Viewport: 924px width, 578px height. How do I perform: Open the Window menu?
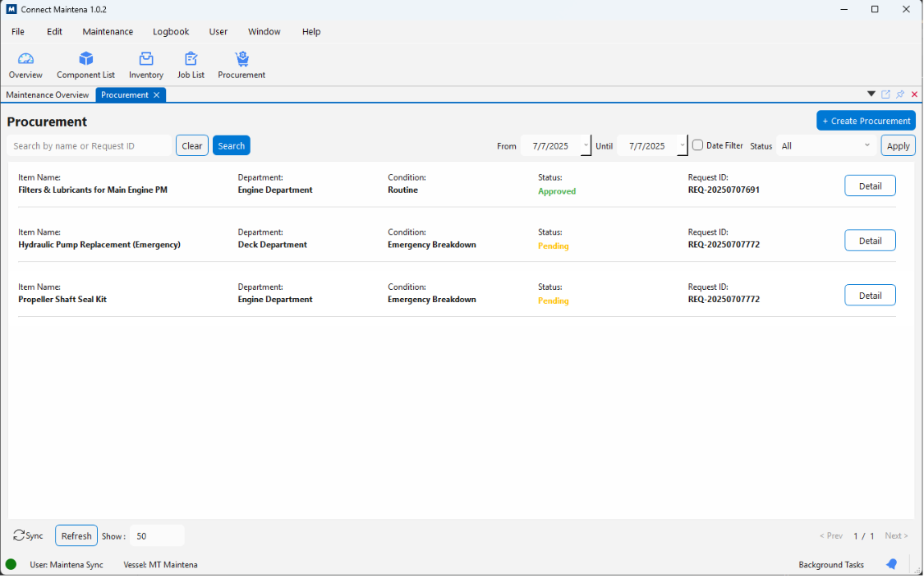click(x=264, y=32)
